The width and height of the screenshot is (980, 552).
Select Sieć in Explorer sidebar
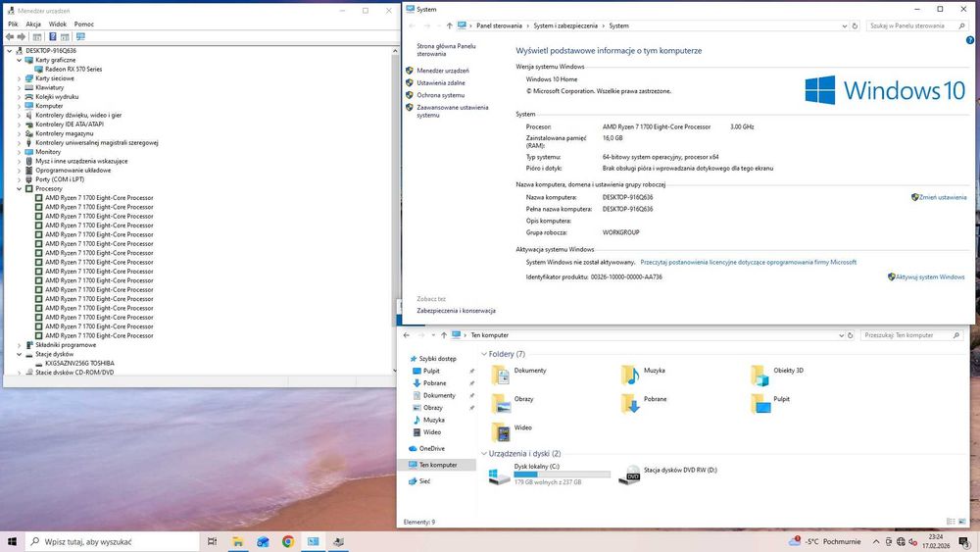[x=424, y=481]
